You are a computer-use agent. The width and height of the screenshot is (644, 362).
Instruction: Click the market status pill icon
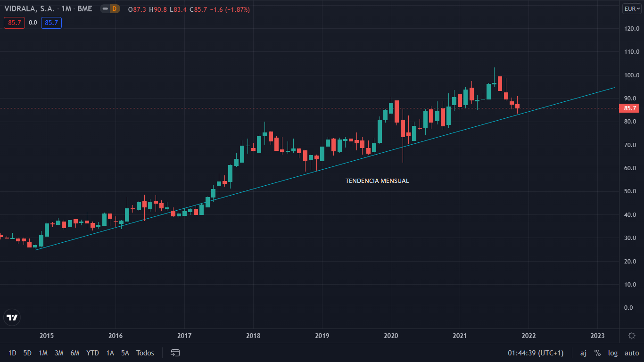(104, 9)
